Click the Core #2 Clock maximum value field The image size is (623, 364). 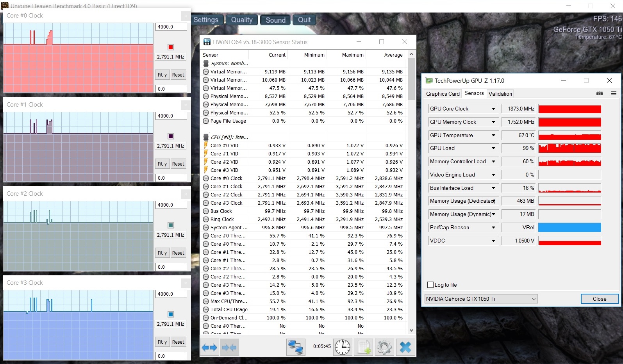tap(171, 205)
